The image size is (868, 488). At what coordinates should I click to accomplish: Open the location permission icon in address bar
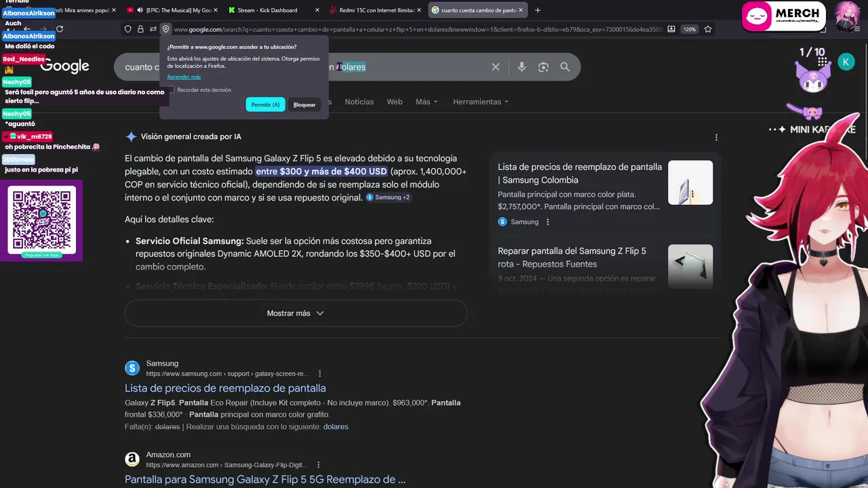pos(165,29)
